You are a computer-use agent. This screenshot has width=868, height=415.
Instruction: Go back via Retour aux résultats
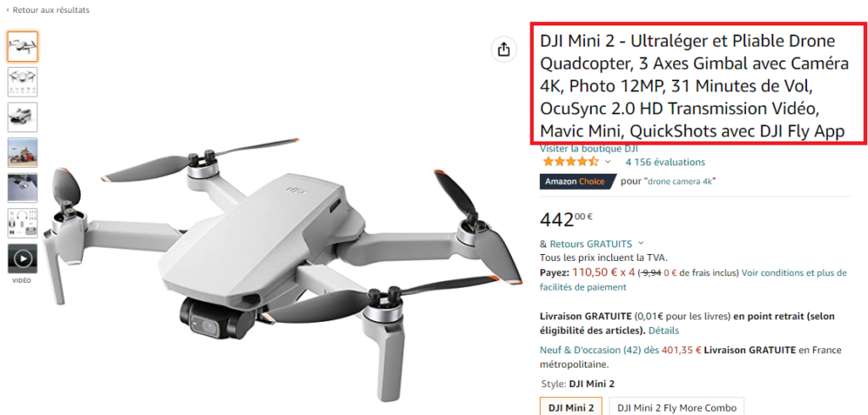47,10
